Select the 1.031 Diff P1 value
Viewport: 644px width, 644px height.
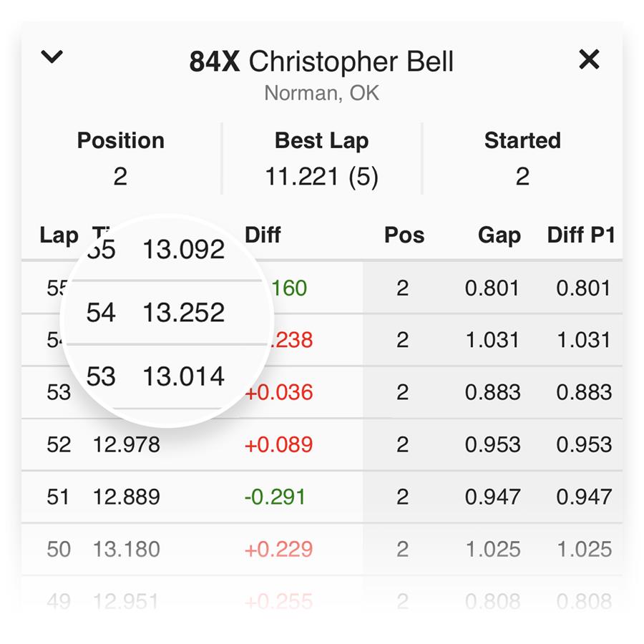click(x=584, y=340)
